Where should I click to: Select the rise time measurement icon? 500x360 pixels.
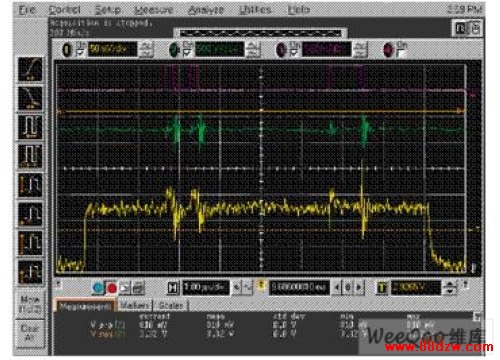pos(30,69)
